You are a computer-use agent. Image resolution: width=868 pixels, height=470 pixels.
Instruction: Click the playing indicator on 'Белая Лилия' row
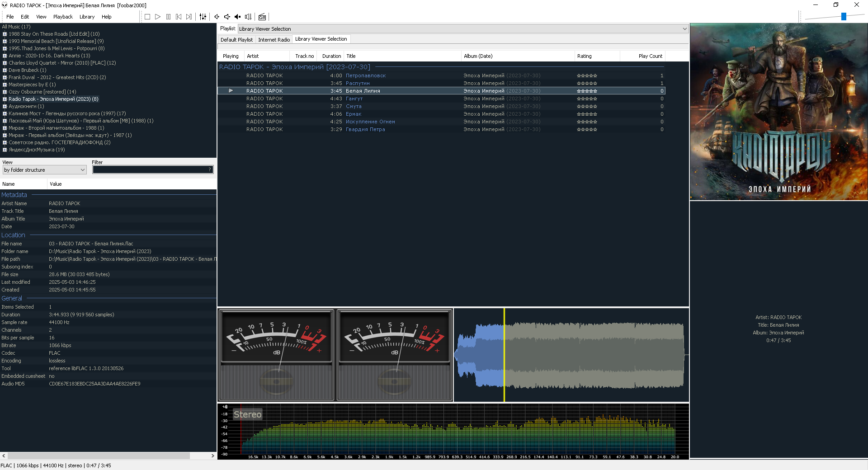click(231, 91)
